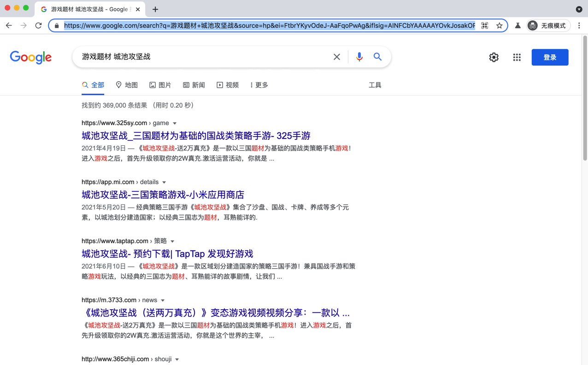588x365 pixels.
Task: Expand dropdown arrow next to app.mi.com URL
Action: point(164,183)
